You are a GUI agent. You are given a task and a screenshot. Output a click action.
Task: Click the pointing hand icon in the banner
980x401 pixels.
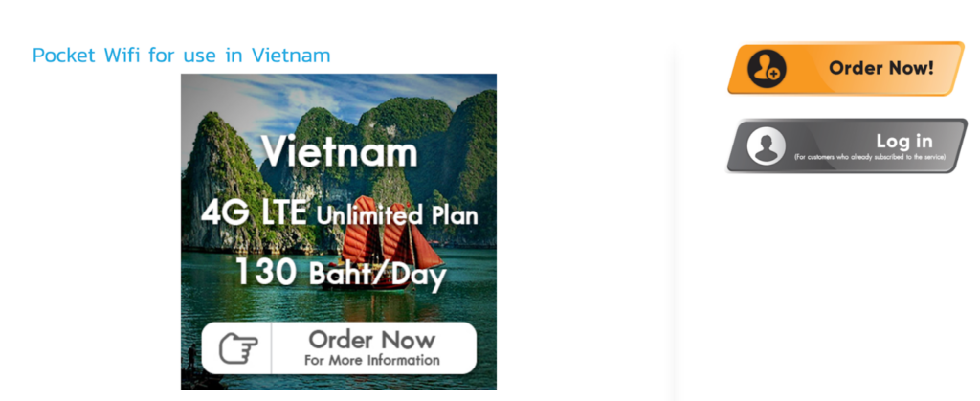pos(238,348)
